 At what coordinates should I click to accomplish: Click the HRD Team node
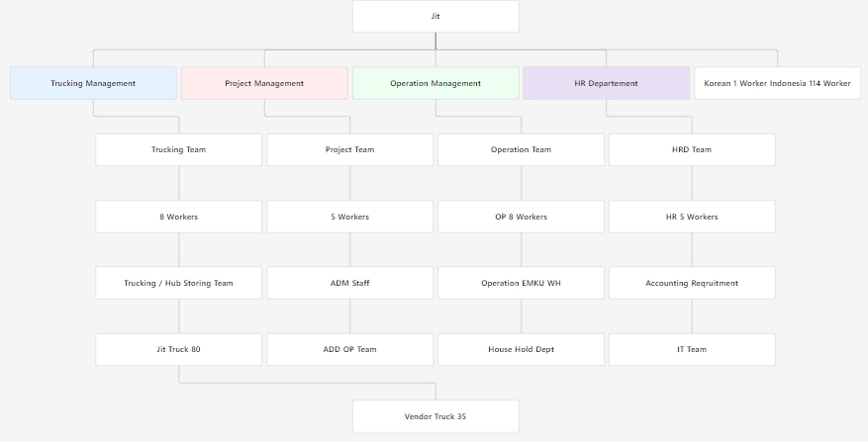(692, 150)
